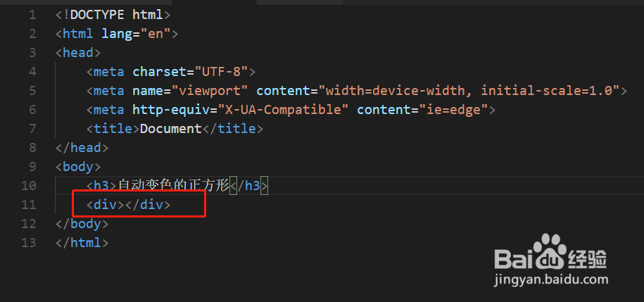Click the opening title tag

point(113,129)
